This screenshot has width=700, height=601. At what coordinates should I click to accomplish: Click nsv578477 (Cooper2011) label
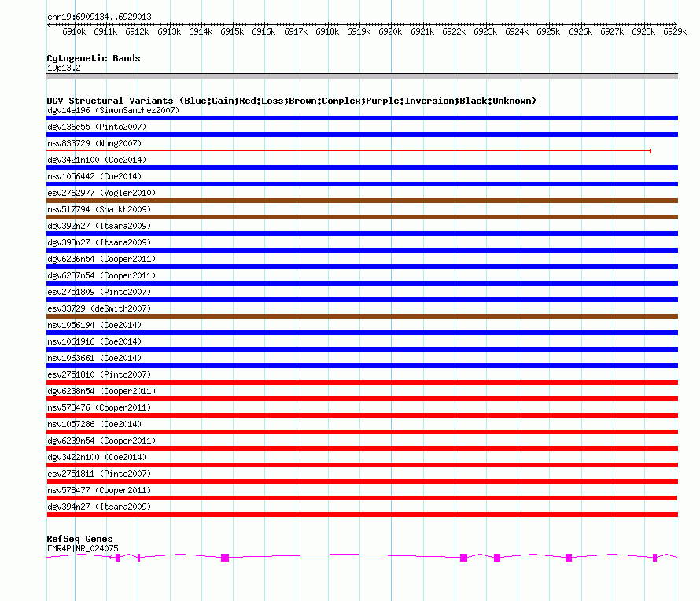pos(99,490)
